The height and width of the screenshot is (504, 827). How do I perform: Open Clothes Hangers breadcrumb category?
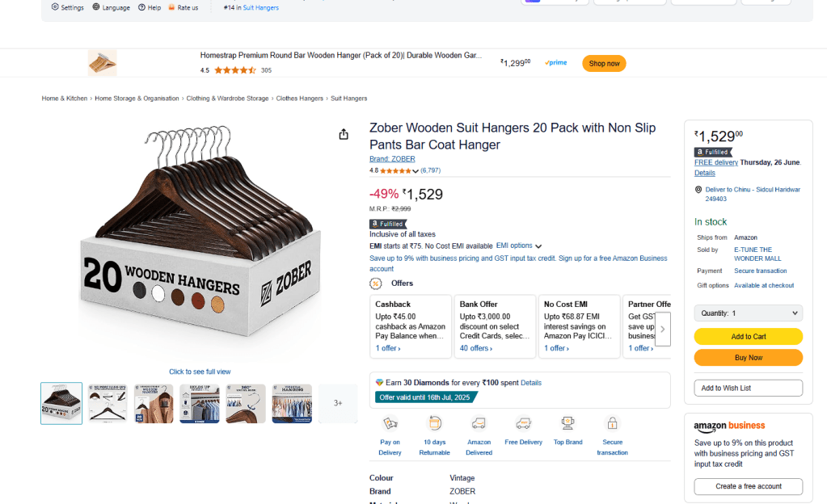tap(299, 99)
